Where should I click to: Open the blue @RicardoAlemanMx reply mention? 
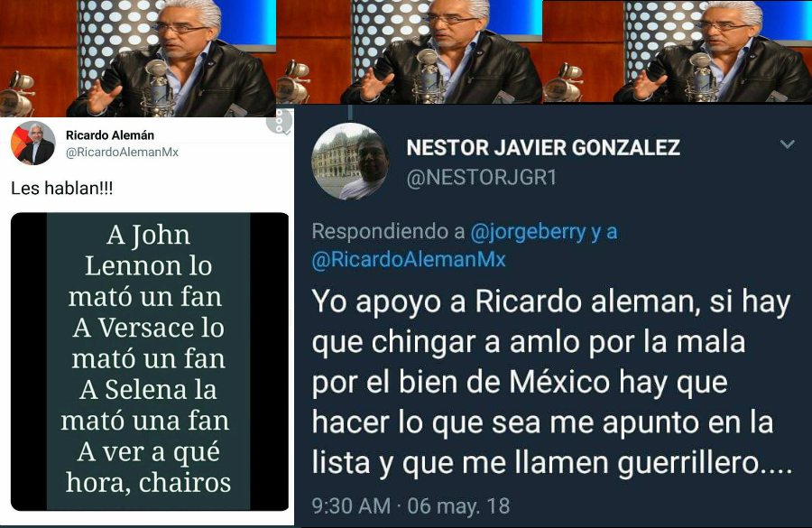pyautogui.click(x=409, y=259)
